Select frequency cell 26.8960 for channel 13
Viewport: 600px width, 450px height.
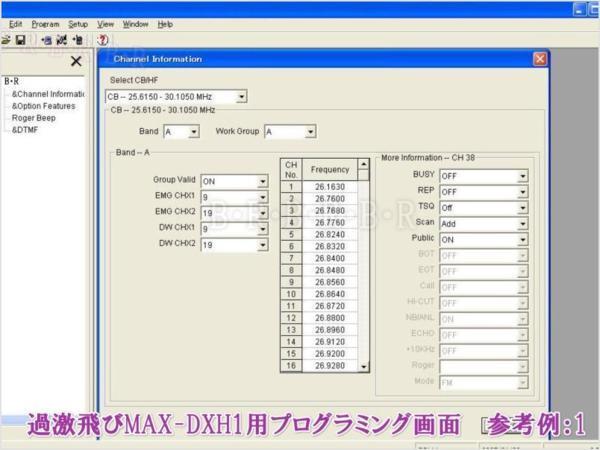330,330
